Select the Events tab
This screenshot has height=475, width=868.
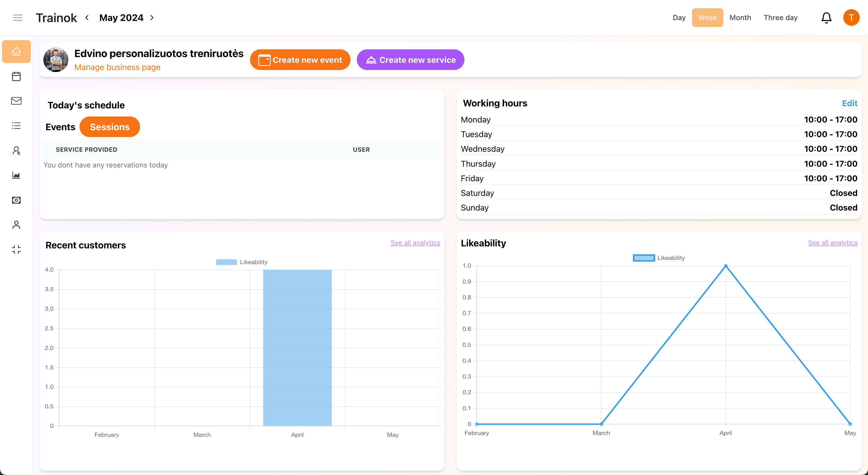coord(60,127)
